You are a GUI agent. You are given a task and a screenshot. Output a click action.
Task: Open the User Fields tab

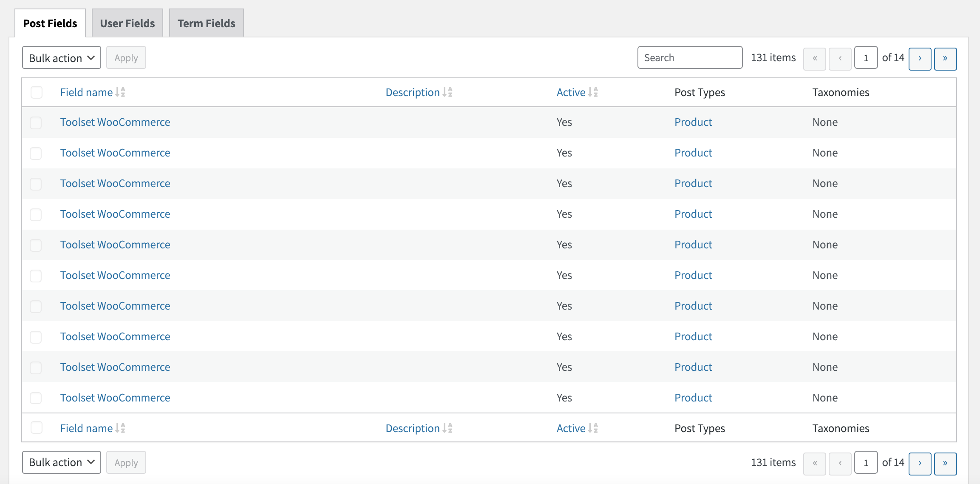tap(127, 23)
